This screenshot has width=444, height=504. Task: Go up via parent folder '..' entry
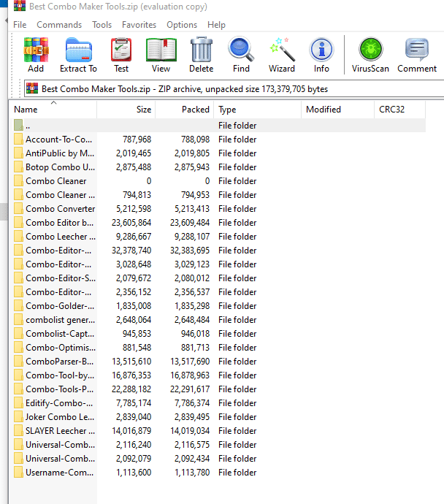pyautogui.click(x=28, y=126)
